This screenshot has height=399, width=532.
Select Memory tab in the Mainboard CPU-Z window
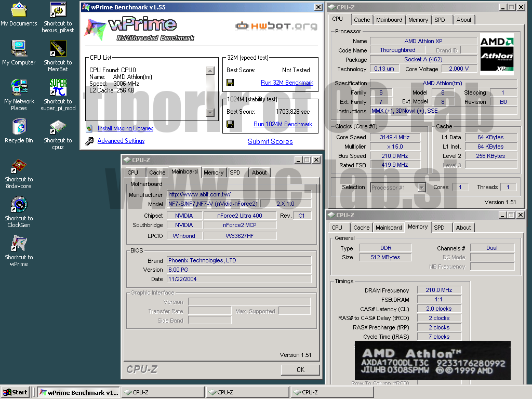tap(214, 172)
